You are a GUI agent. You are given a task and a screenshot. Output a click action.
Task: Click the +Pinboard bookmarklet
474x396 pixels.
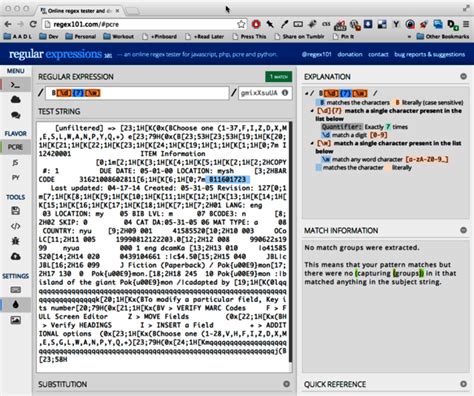pos(159,36)
